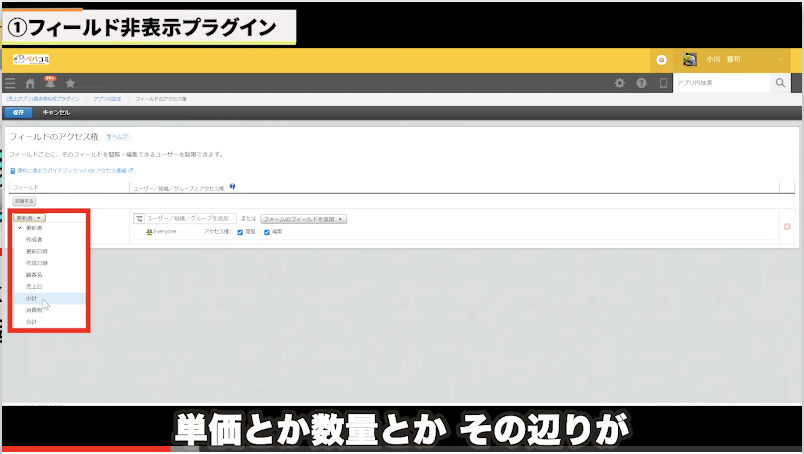The height and width of the screenshot is (454, 804).
Task: Delete the access rule row with red icon
Action: pyautogui.click(x=787, y=226)
